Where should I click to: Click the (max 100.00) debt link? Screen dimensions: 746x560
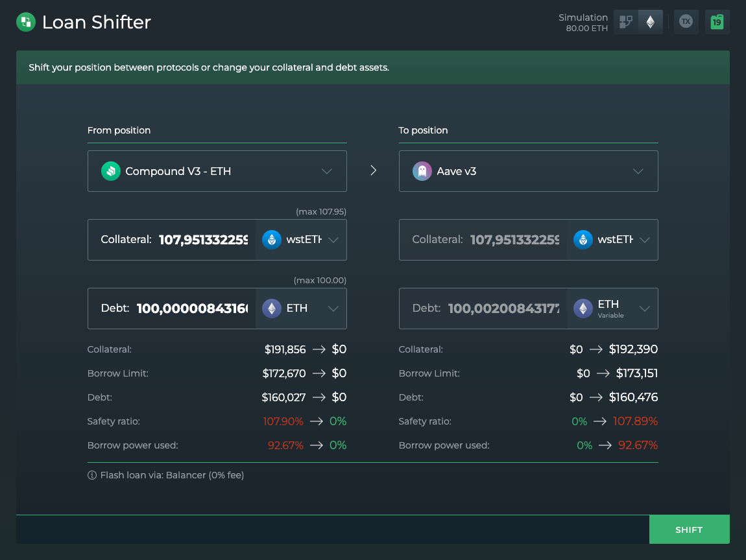[320, 280]
